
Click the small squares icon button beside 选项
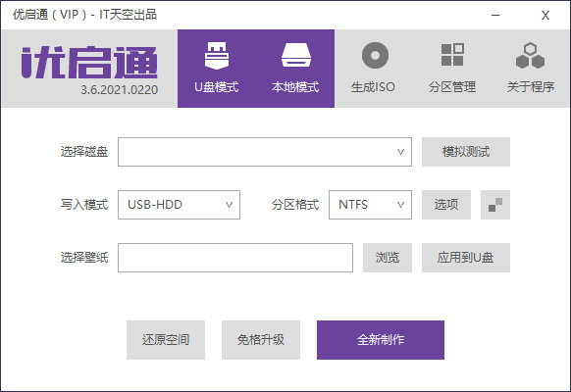click(x=495, y=205)
